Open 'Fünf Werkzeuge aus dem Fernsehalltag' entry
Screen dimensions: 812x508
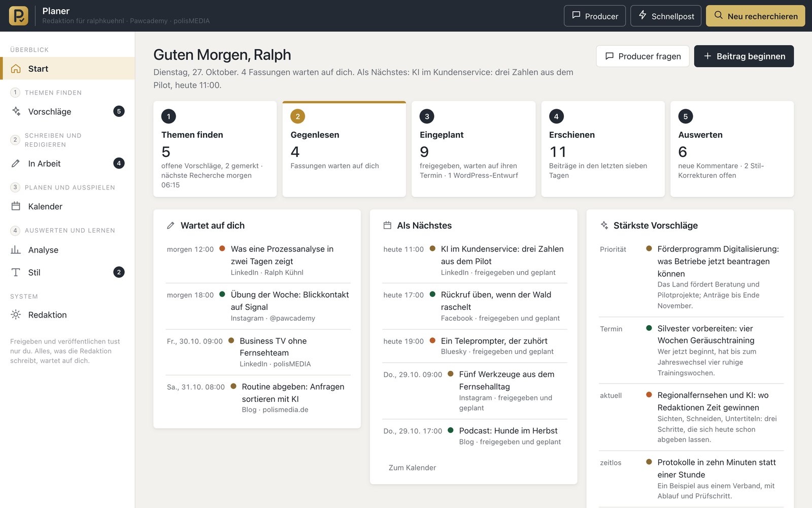(475, 391)
